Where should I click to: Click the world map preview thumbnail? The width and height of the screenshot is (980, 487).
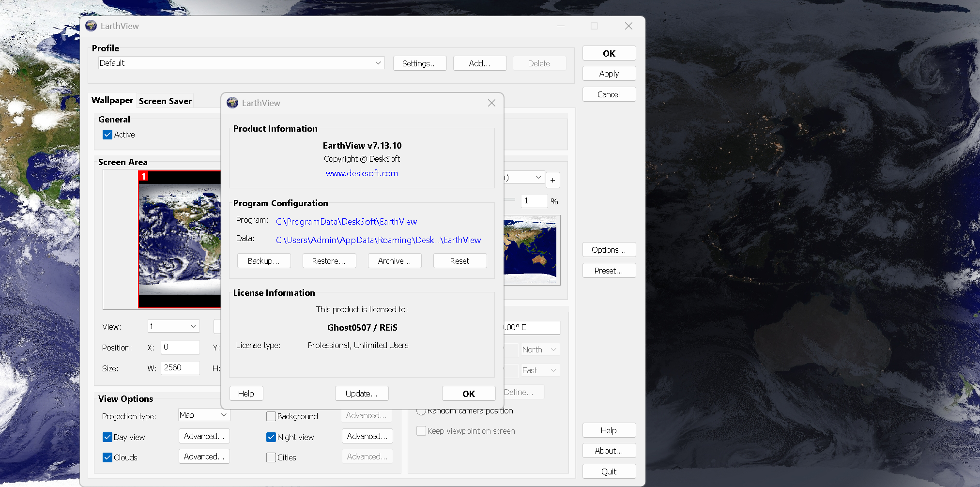[x=530, y=250]
